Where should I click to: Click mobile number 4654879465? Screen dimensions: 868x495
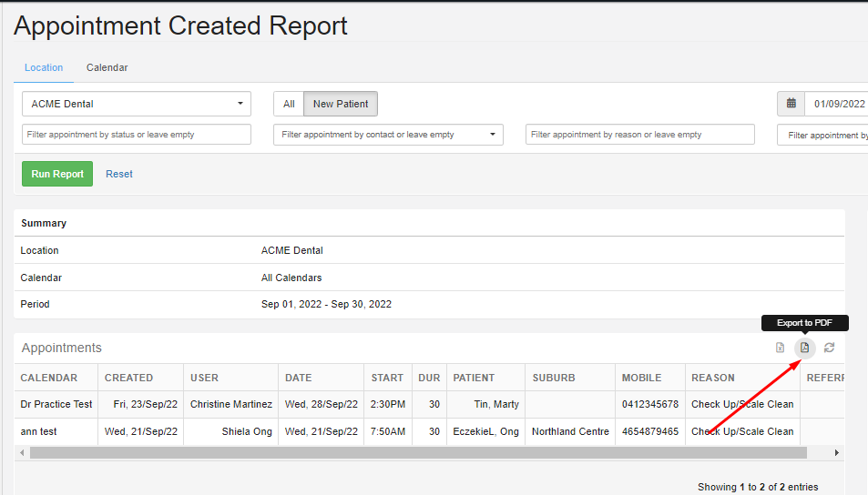650,431
